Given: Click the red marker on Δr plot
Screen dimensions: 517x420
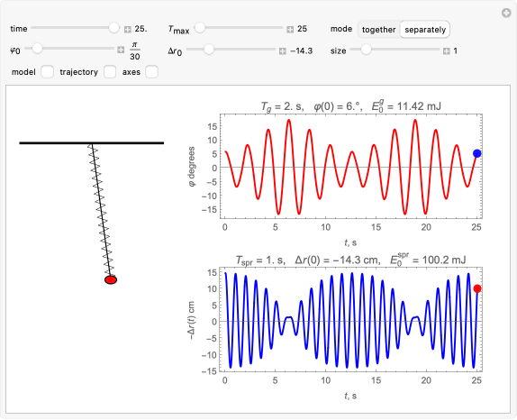Looking at the screenshot, I should coord(477,288).
